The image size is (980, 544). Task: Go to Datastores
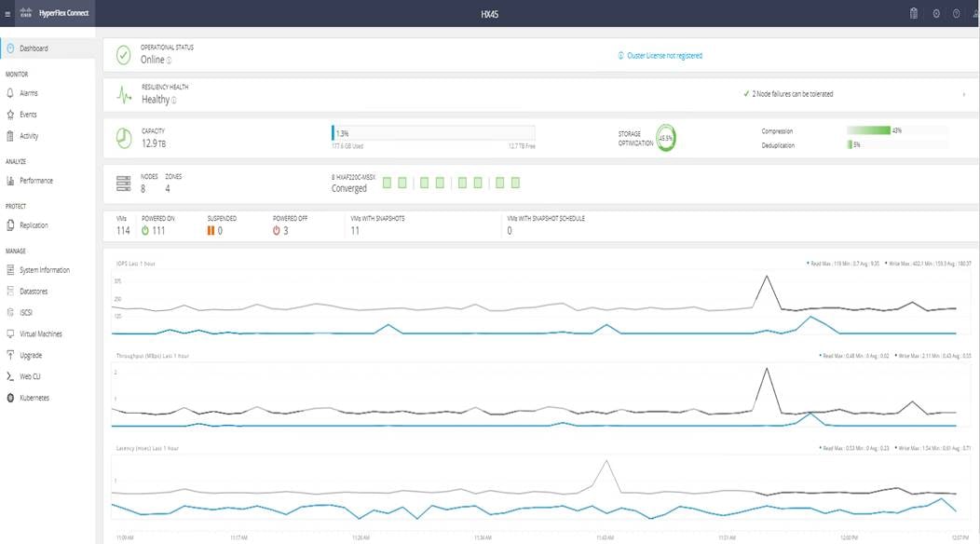34,292
